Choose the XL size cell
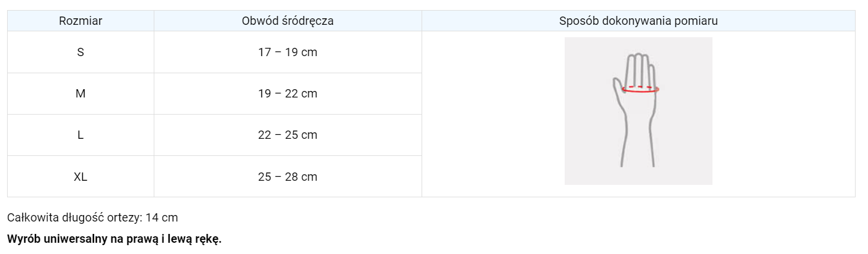The height and width of the screenshot is (254, 868). click(x=80, y=176)
